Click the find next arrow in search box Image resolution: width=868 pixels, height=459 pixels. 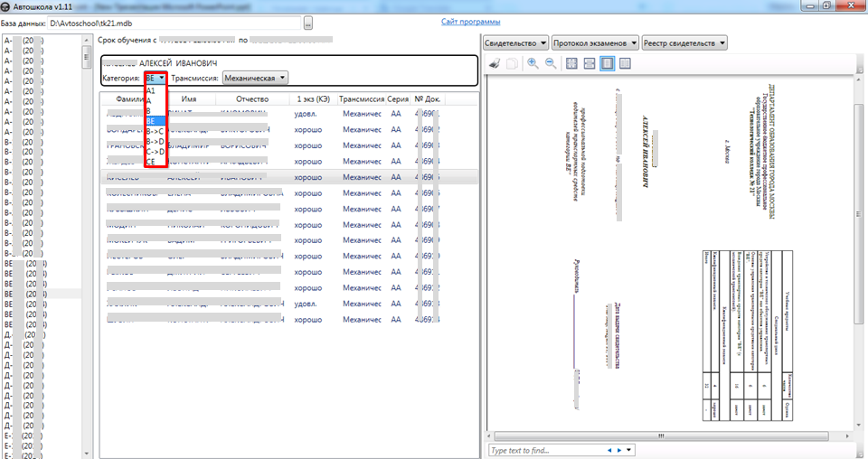coord(619,450)
